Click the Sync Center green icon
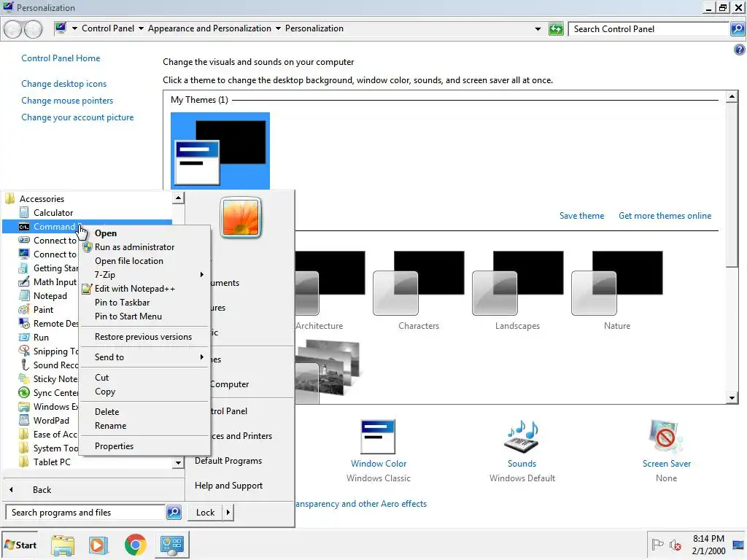This screenshot has width=747, height=560. 24,393
